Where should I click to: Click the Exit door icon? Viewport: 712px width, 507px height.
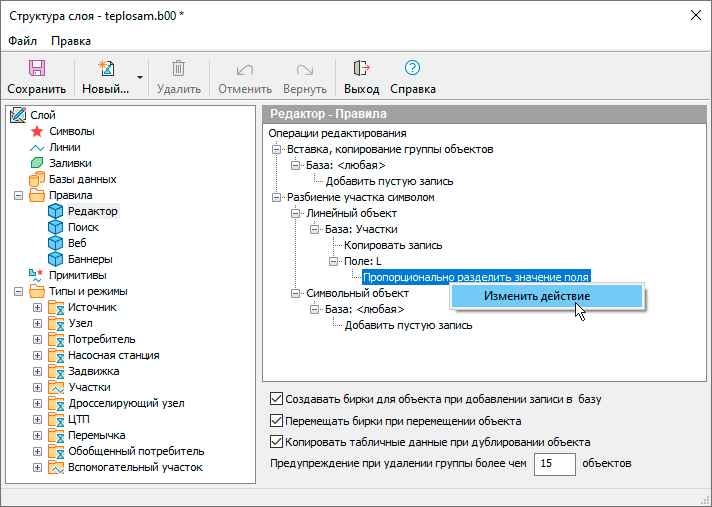point(361,68)
